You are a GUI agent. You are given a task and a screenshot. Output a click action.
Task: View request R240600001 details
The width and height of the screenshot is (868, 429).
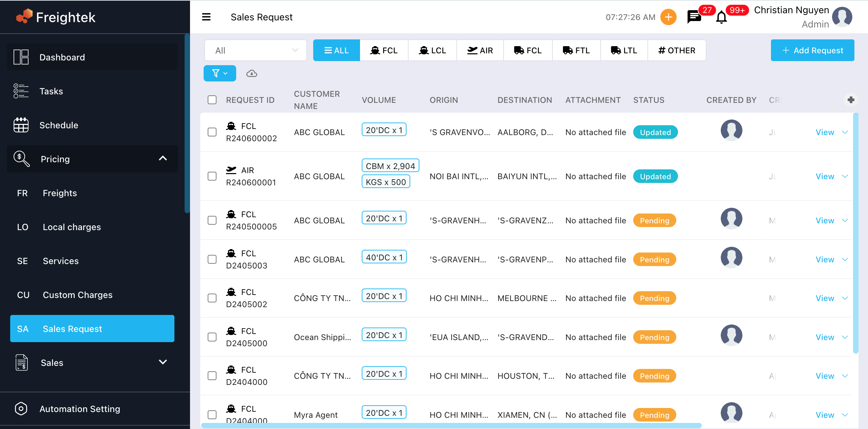click(x=825, y=176)
